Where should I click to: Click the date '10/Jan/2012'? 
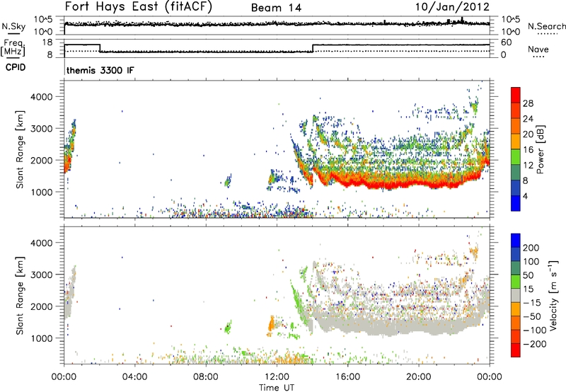(452, 7)
